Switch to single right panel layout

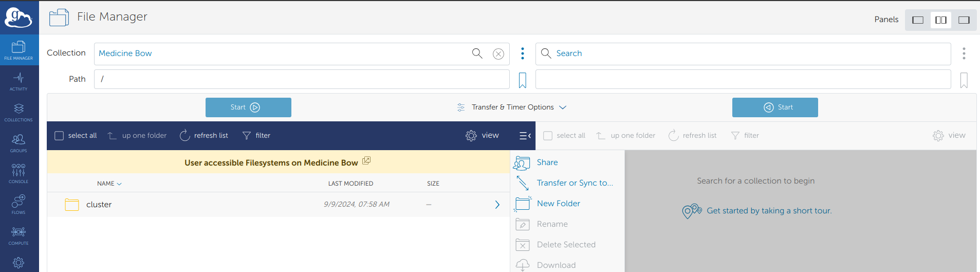pyautogui.click(x=964, y=20)
